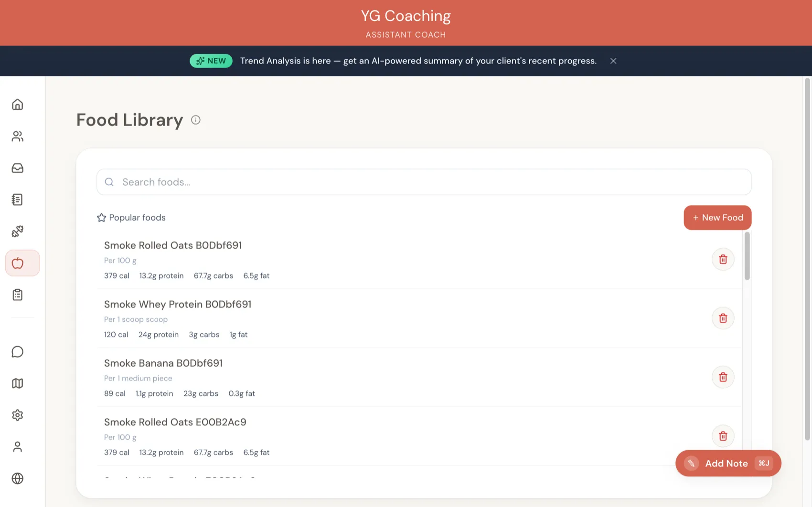Open Smoke Banana B0Dbf691 entry

coord(419,378)
